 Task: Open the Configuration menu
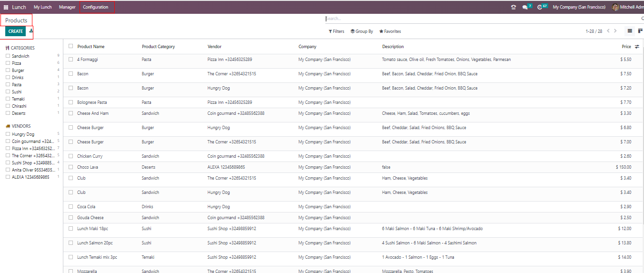pos(95,7)
